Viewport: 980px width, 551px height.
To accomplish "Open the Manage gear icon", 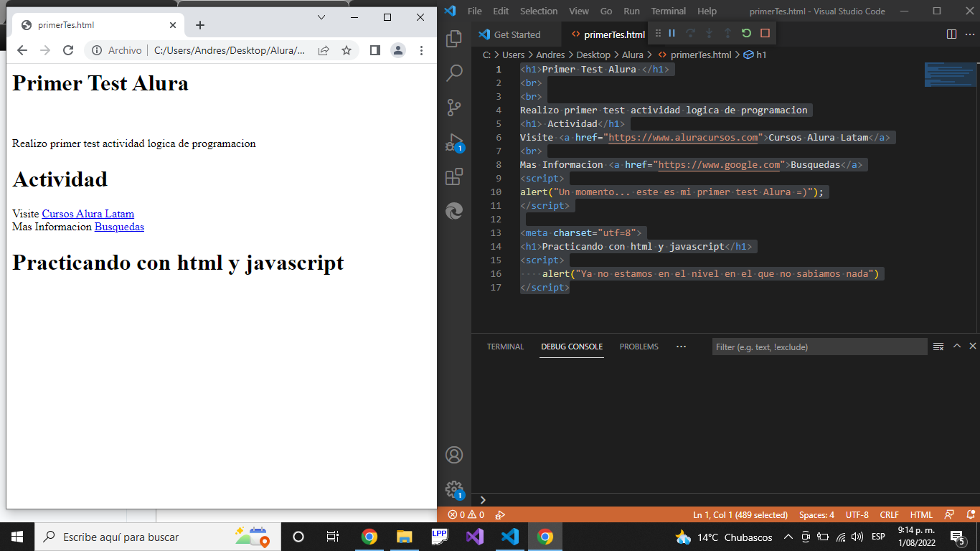I will [x=454, y=489].
